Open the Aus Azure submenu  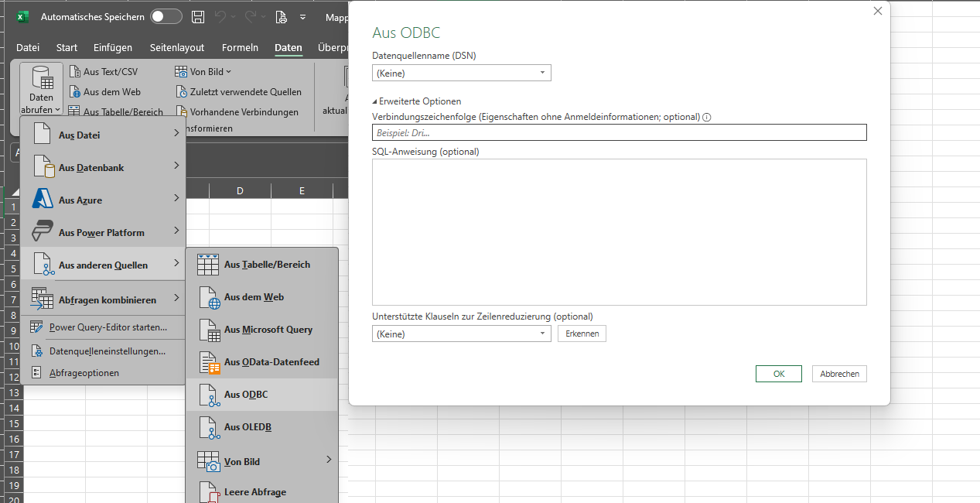point(103,200)
